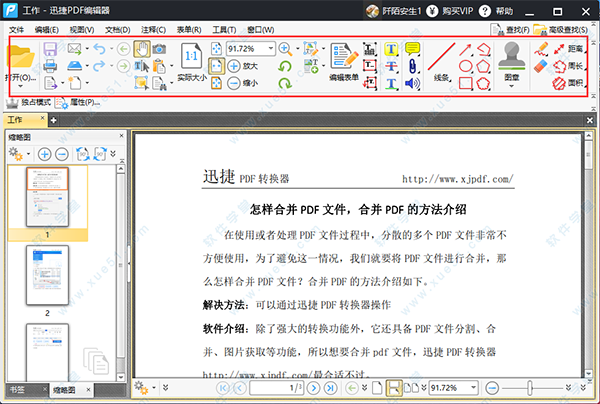Click the Save disk icon in toolbar

(x=49, y=49)
